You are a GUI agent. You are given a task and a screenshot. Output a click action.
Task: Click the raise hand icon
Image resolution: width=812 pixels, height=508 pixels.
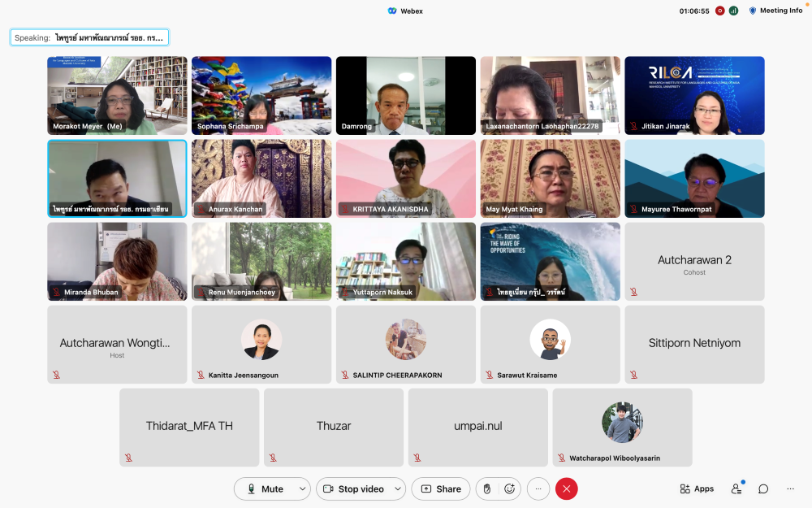487,488
